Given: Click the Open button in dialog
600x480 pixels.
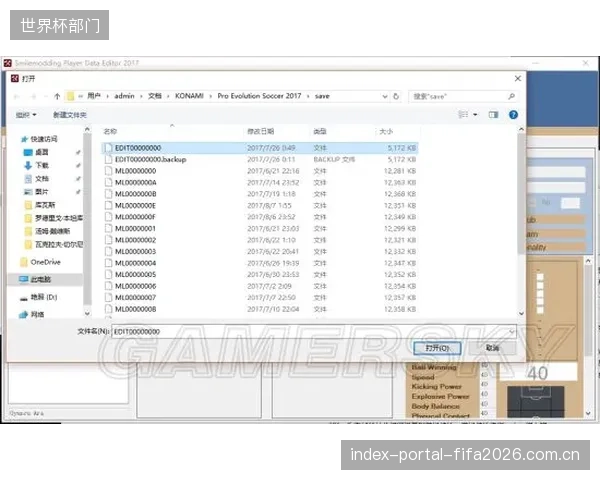Looking at the screenshot, I should pyautogui.click(x=437, y=348).
